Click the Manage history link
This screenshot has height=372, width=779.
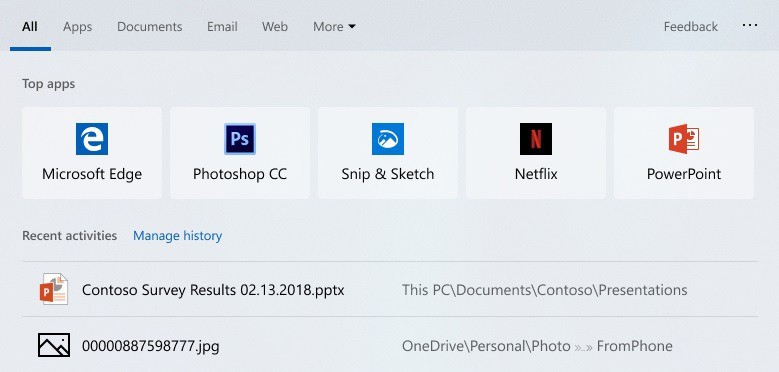(x=177, y=235)
